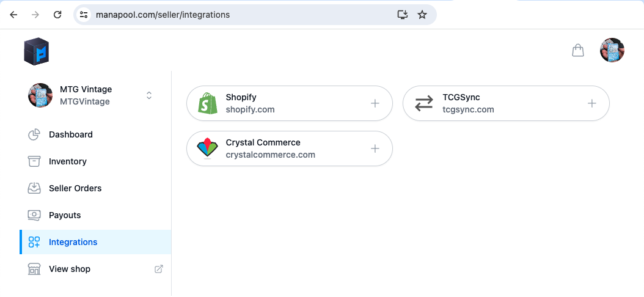The image size is (644, 297).
Task: Click the TCGSync arrows icon
Action: tap(424, 103)
